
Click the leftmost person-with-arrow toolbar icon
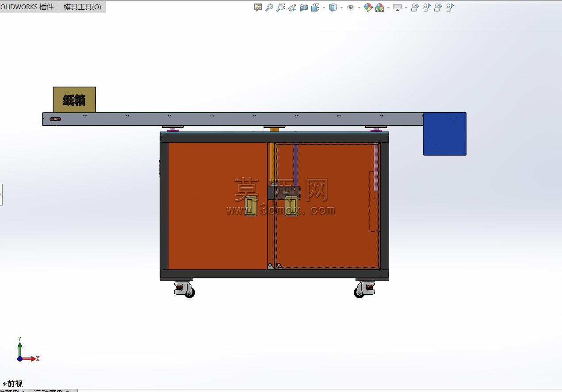tap(415, 8)
